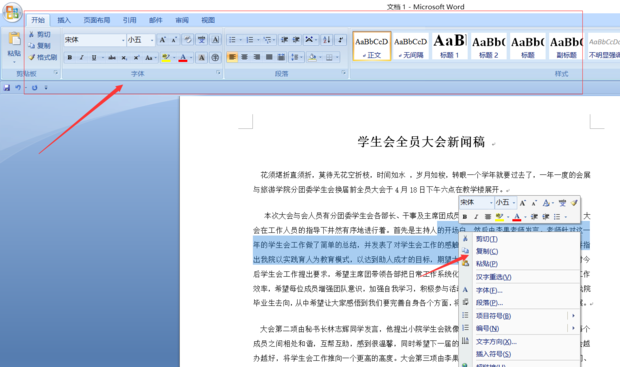Switch to the 插入 (Insert) ribbon tab
Screen dimensions: 620x367
(64, 20)
